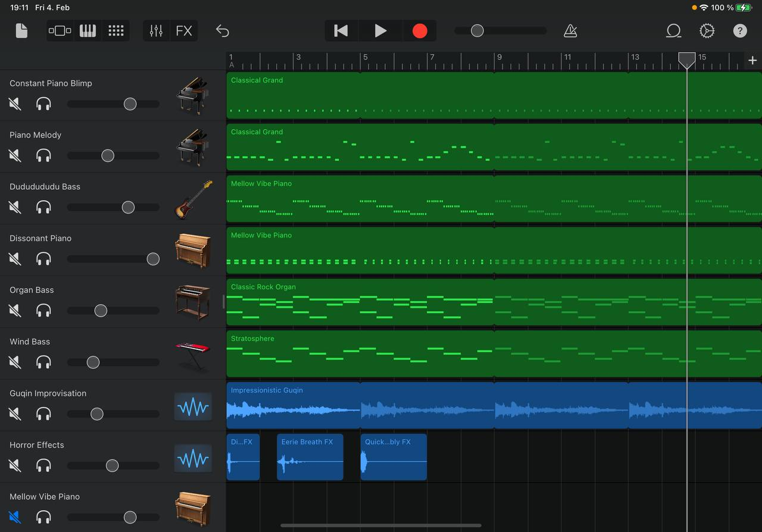Tap the Undo arrow
762x532 pixels.
(x=223, y=30)
